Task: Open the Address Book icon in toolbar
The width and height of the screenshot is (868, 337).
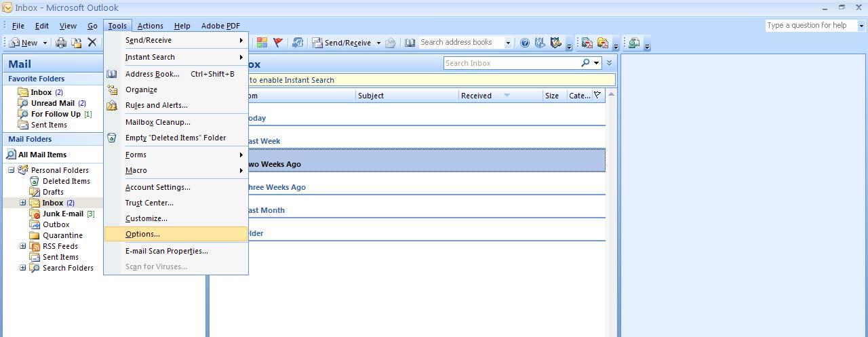Action: (x=410, y=43)
